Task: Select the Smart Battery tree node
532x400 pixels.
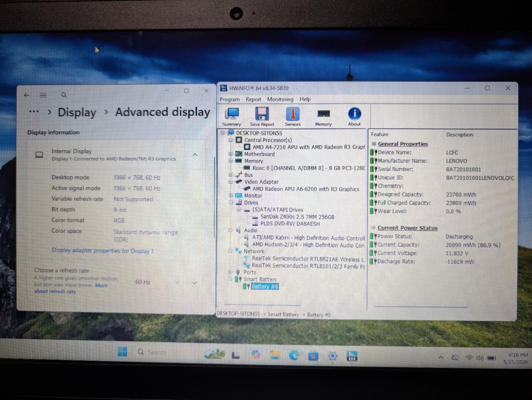Action: [x=260, y=279]
